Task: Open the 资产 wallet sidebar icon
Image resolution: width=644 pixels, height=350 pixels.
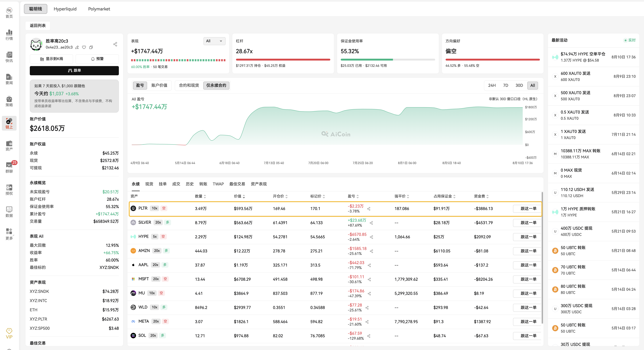Action: coord(9,146)
